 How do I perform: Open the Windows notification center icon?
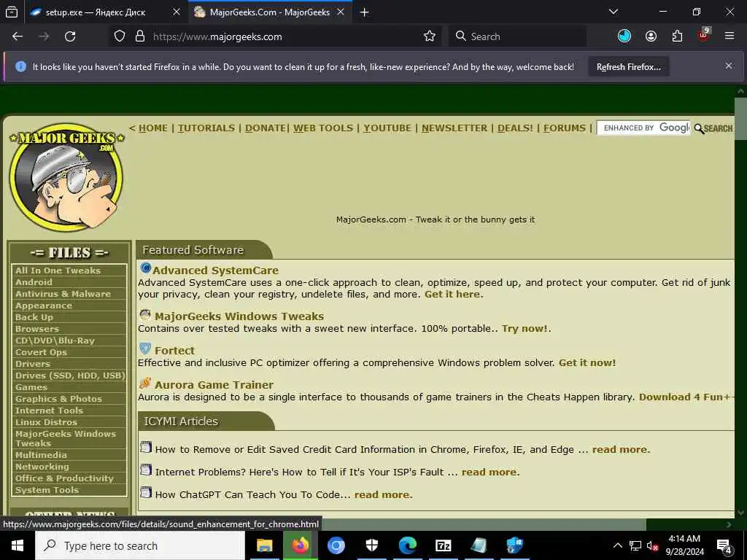pos(724,546)
